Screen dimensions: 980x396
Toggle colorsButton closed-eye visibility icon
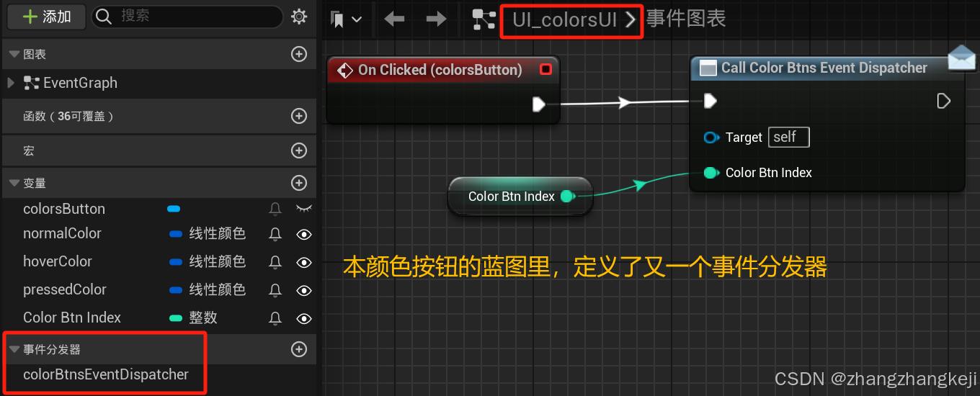click(x=304, y=209)
